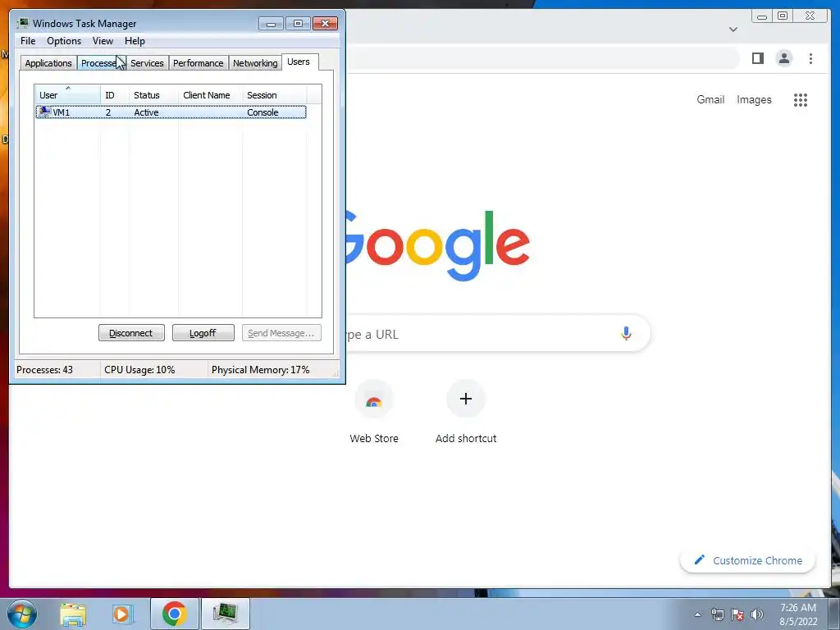Sort by the Status column header

click(153, 94)
